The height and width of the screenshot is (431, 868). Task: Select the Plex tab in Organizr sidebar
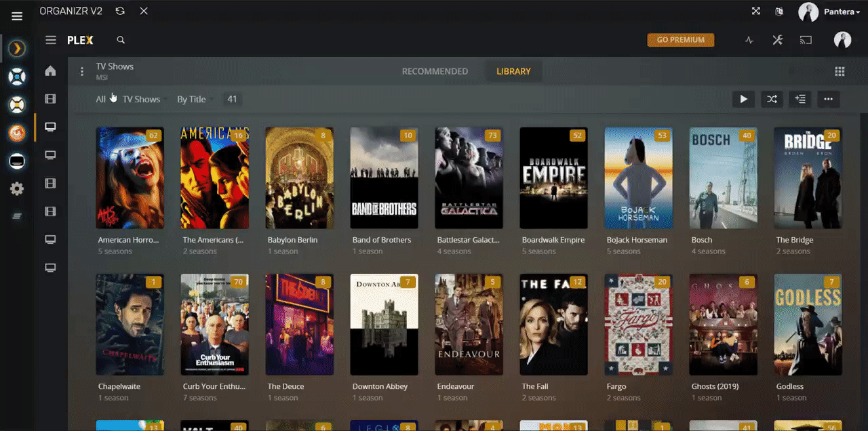point(17,48)
